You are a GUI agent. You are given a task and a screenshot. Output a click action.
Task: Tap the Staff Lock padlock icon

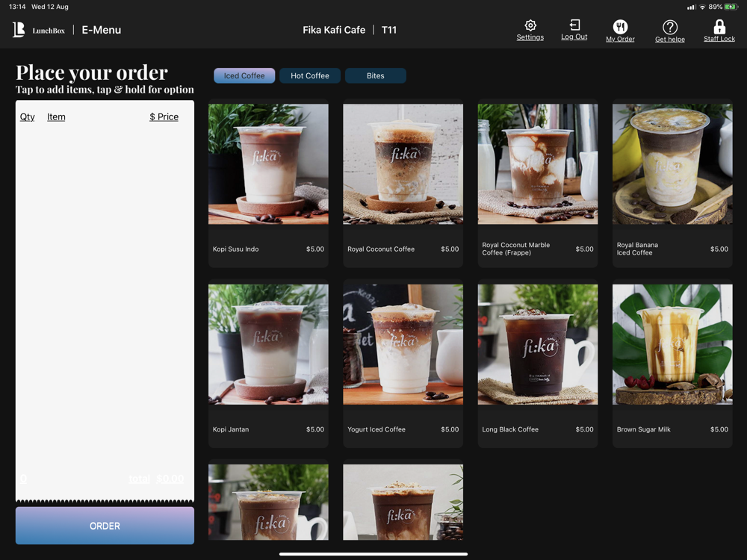[x=719, y=27]
